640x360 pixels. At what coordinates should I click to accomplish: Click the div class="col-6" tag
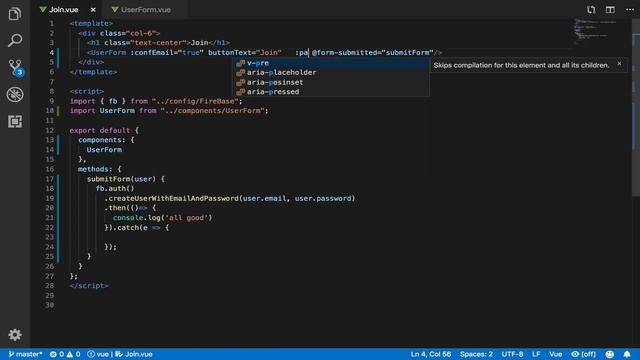(119, 33)
